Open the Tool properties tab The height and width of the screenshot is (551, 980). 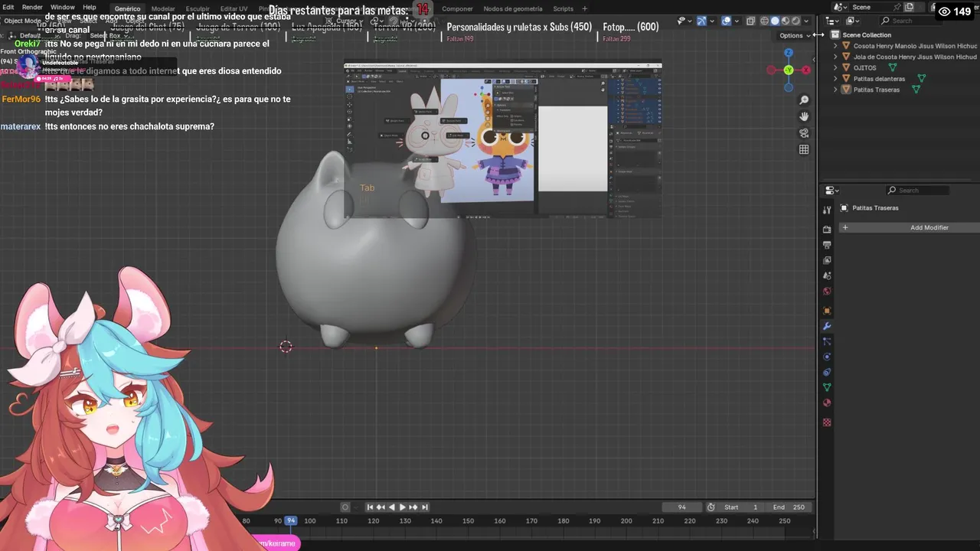point(827,210)
